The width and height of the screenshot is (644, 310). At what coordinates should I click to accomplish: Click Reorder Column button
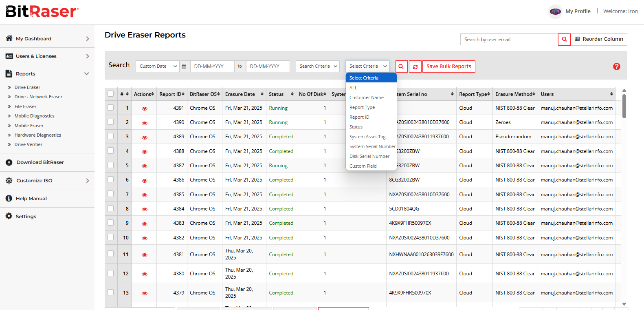599,39
